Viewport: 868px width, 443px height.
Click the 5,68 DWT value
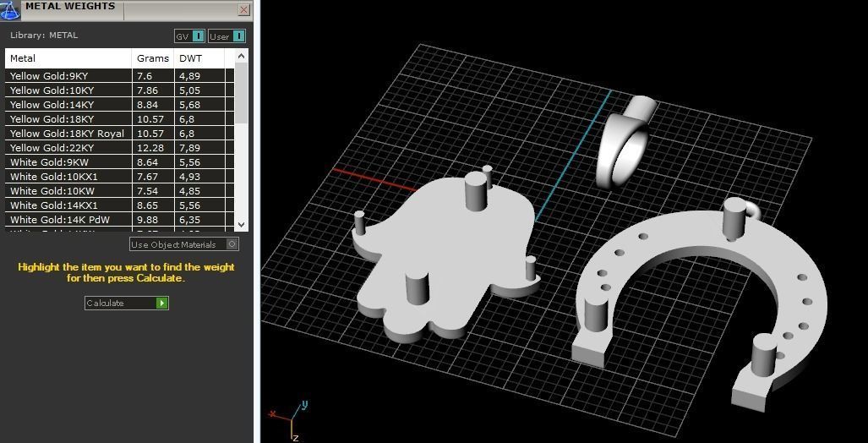coord(190,105)
